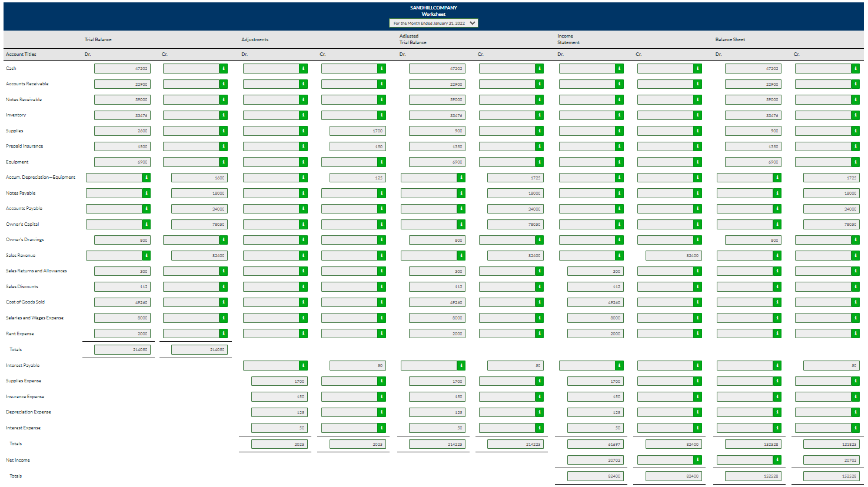Viewport: 868px width, 487px height.
Task: Click the green info icon beside Cash Trial Balance Cr.
Action: pyautogui.click(x=222, y=68)
